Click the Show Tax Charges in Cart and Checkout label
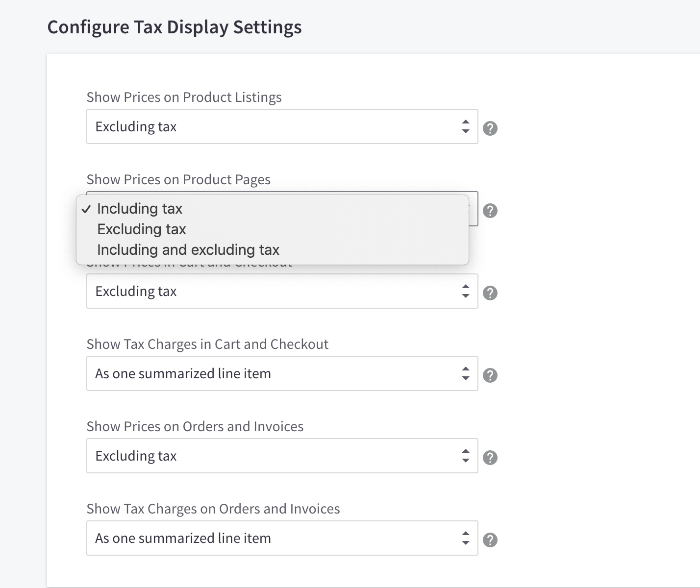This screenshot has width=700, height=588. pos(207,344)
